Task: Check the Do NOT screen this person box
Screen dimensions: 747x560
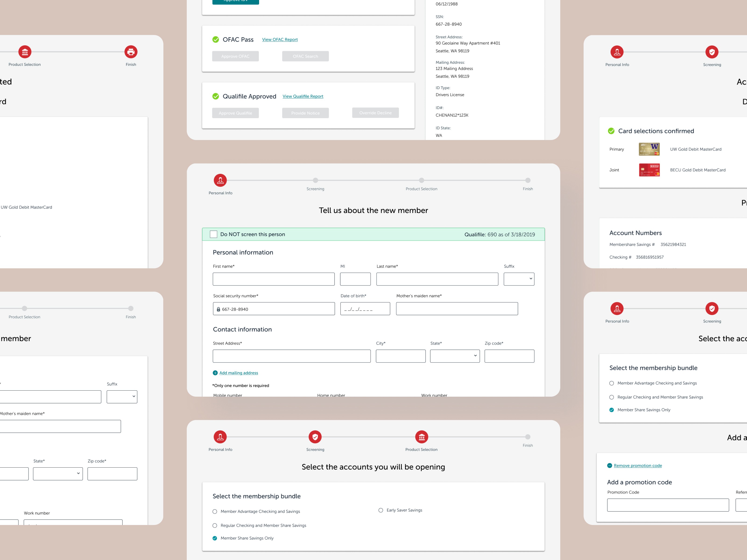Action: (213, 234)
